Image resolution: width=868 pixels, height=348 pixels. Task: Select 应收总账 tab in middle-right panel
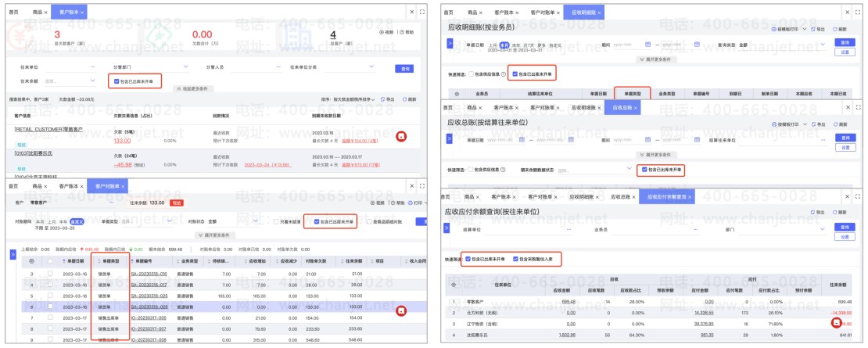(622, 108)
